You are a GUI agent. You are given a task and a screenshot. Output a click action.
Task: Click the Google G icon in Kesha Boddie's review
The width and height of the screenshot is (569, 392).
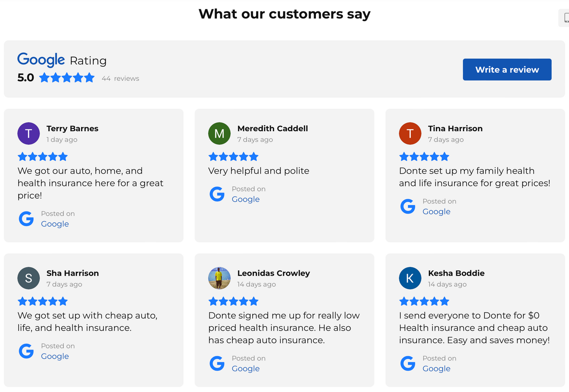click(x=408, y=364)
